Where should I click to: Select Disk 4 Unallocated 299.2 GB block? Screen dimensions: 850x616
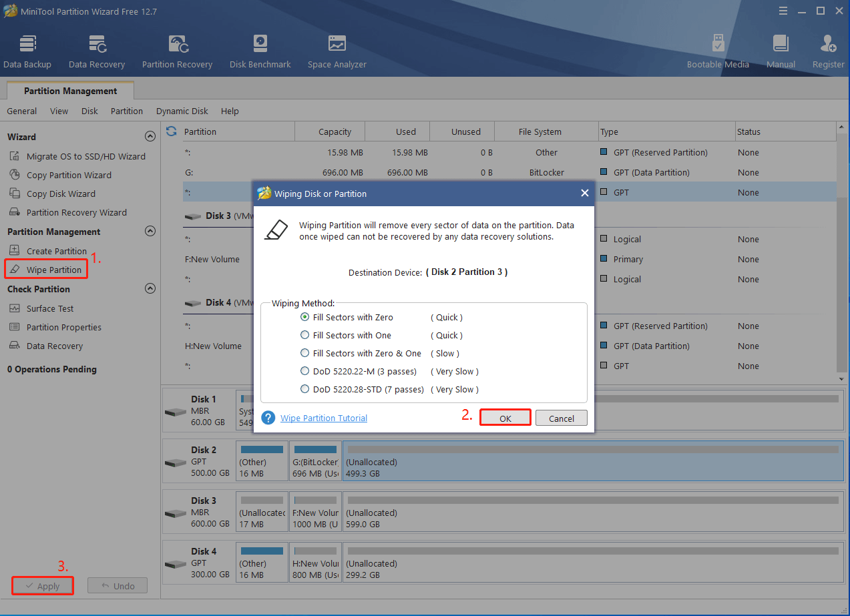pos(592,563)
